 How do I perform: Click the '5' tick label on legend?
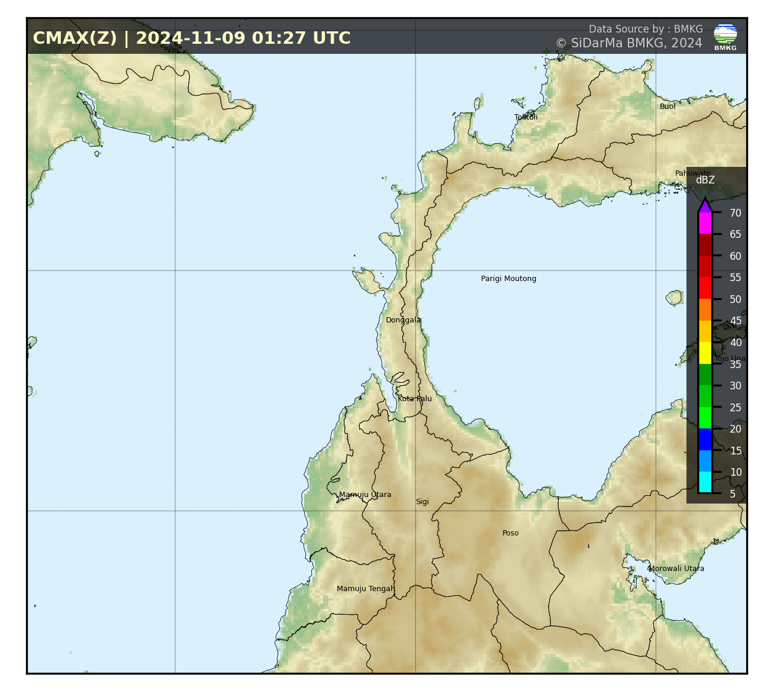tap(733, 494)
